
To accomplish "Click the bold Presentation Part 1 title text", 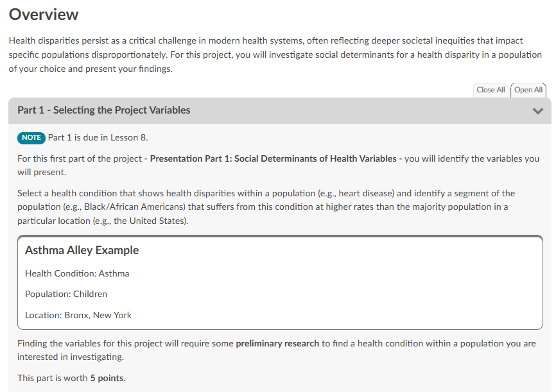I will (273, 158).
